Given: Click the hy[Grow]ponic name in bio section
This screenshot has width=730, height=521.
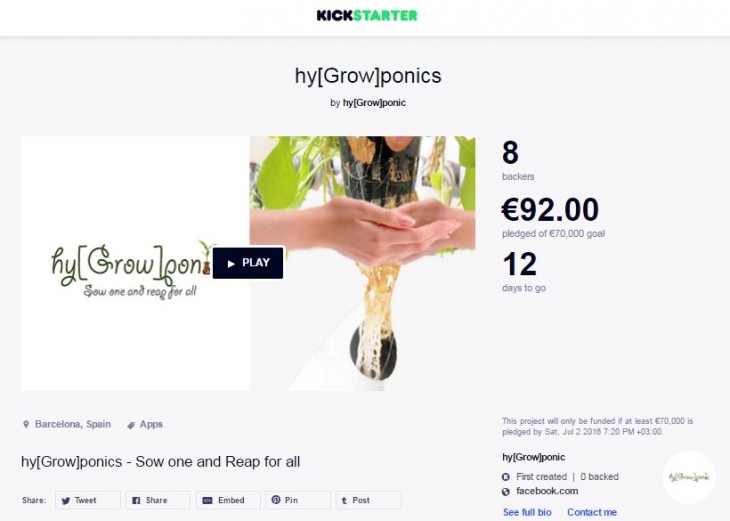Looking at the screenshot, I should tap(534, 457).
